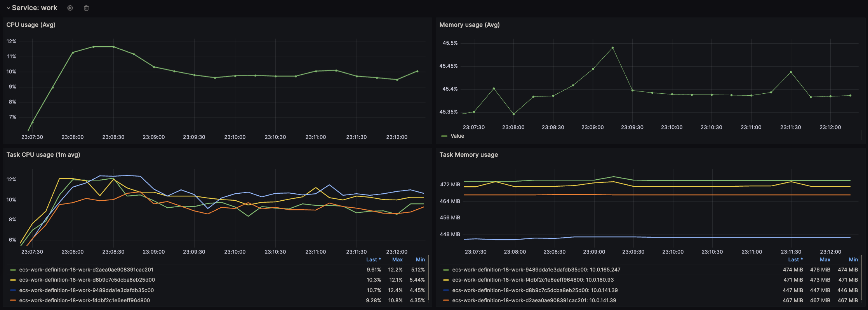This screenshot has width=868, height=310.
Task: Toggle the Value series in Memory usage legend
Action: [457, 136]
